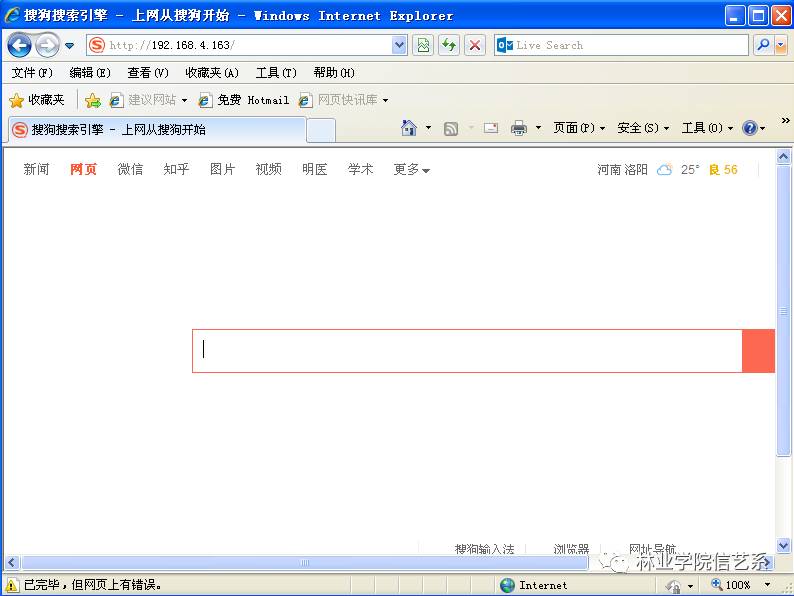Open the 查看(V) menu
This screenshot has height=596, width=794.
[x=147, y=72]
